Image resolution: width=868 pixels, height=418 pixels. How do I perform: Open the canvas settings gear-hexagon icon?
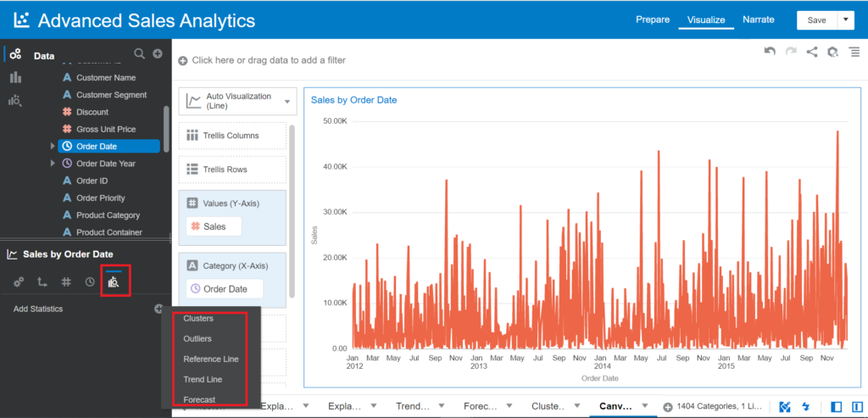pos(832,52)
